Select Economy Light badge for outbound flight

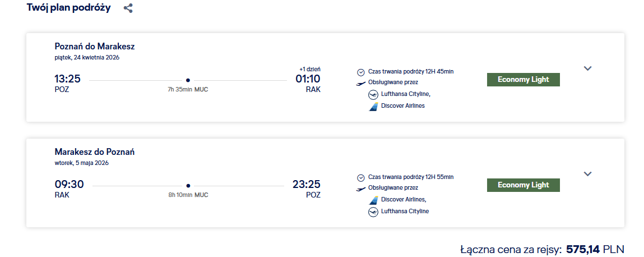[523, 80]
